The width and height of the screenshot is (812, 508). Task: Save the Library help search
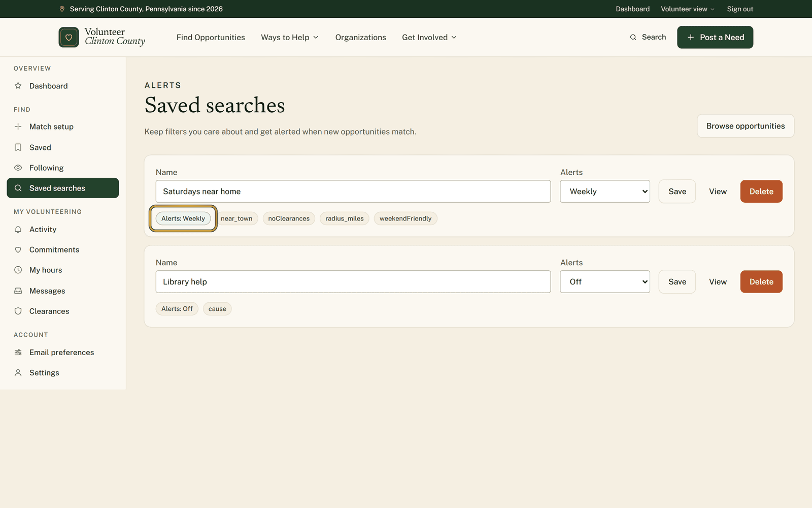point(677,282)
